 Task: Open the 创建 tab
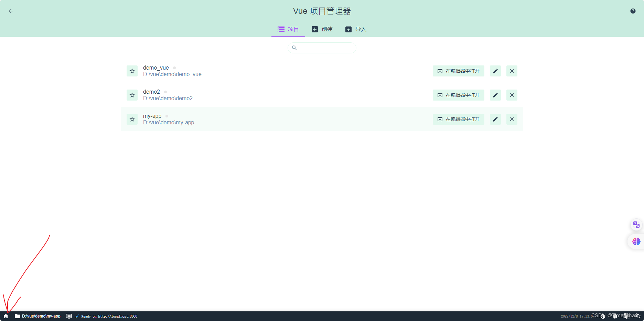322,29
